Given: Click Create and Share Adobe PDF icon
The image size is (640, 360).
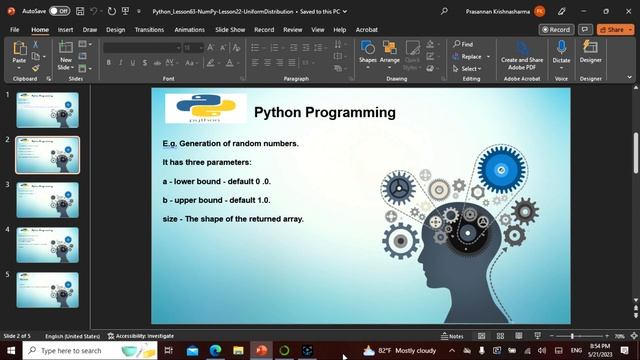Looking at the screenshot, I should click(522, 48).
